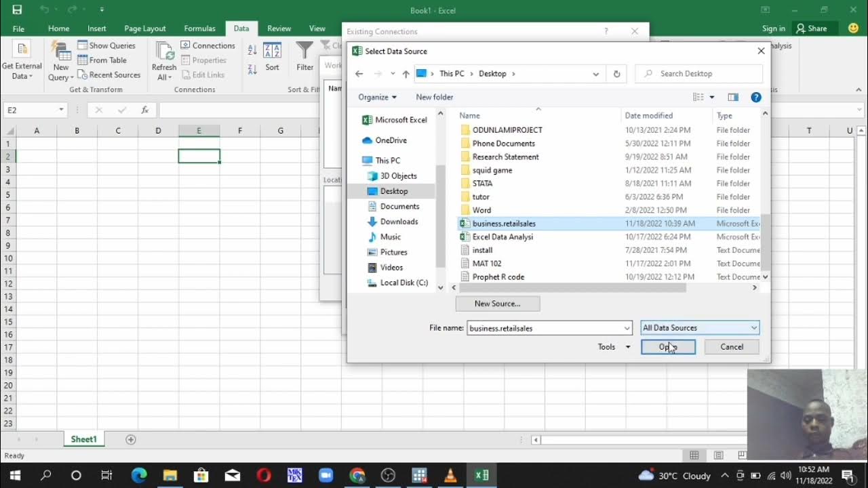This screenshot has height=488, width=868.
Task: Click From Table in Get & Transform
Action: pyautogui.click(x=102, y=60)
